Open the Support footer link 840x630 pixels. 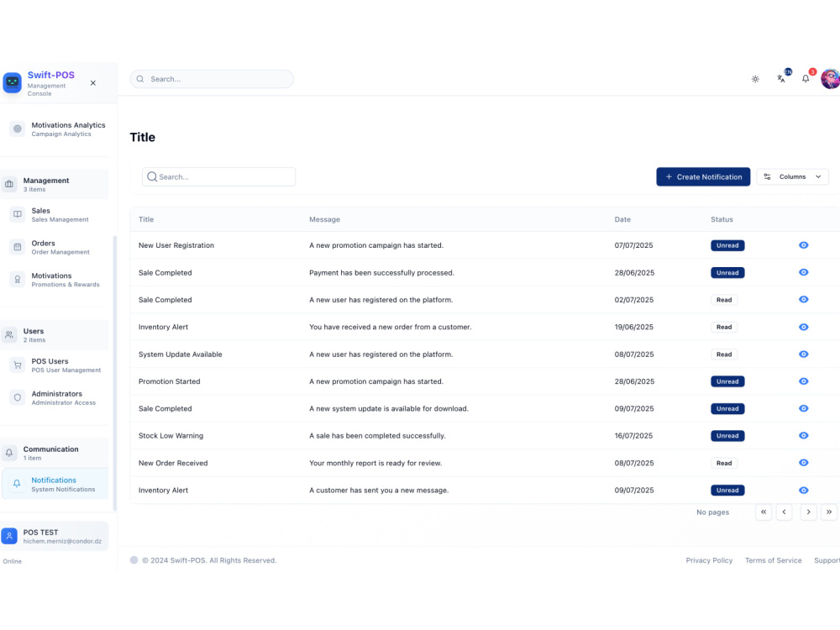pyautogui.click(x=827, y=560)
